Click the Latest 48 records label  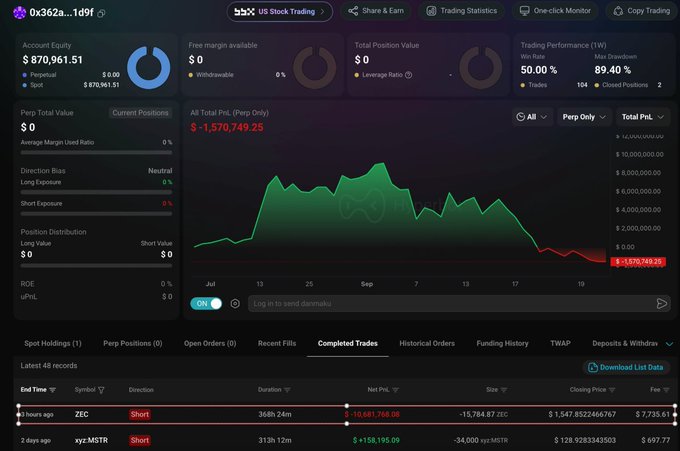(49, 366)
